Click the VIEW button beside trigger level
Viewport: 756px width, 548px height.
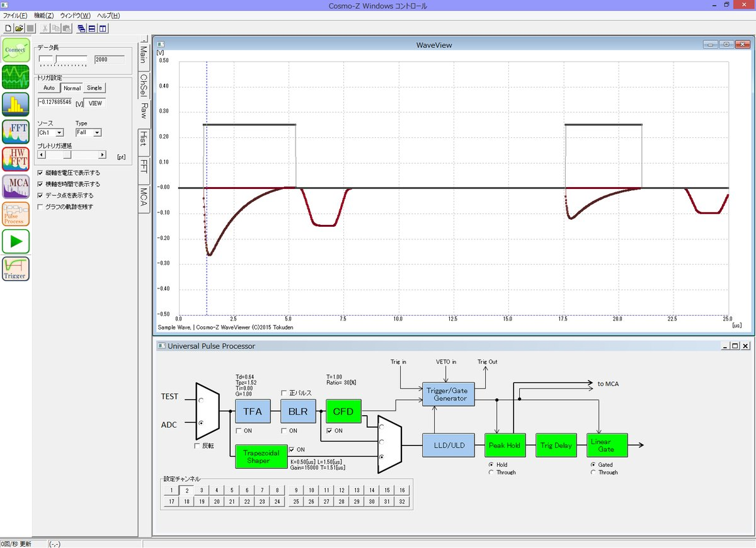(x=95, y=103)
